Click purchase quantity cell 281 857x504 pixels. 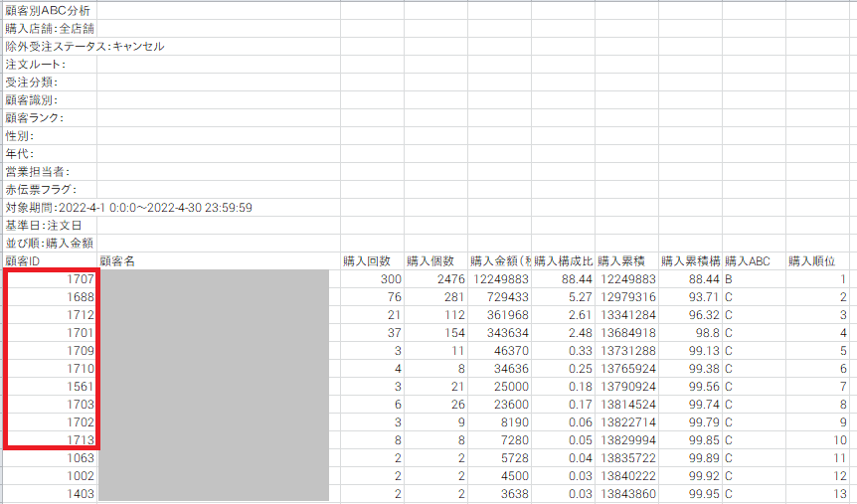[435, 297]
